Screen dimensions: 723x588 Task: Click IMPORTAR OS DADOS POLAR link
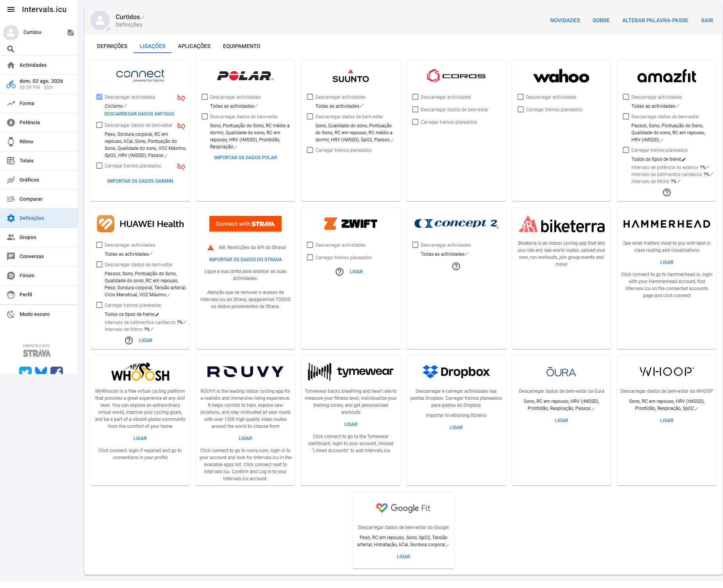(x=246, y=158)
